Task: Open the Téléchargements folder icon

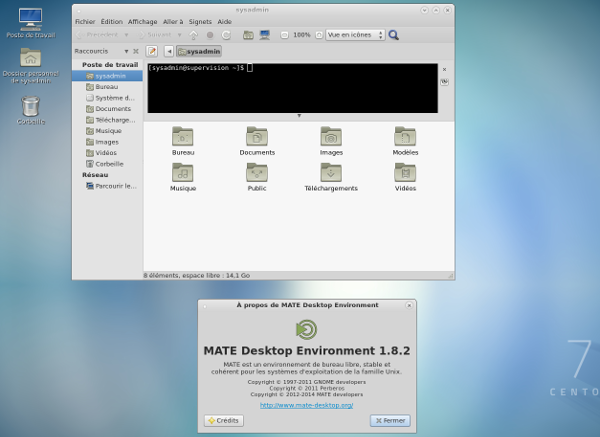Action: click(x=331, y=174)
